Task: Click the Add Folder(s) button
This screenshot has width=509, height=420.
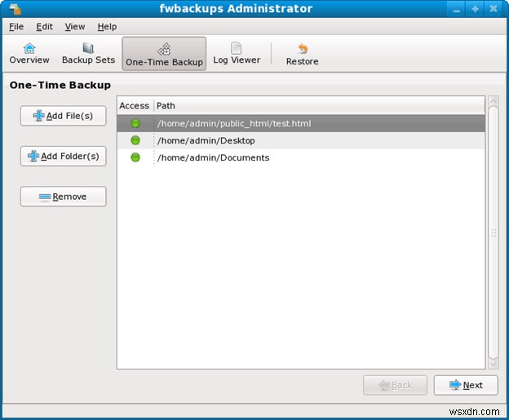Action: point(64,156)
